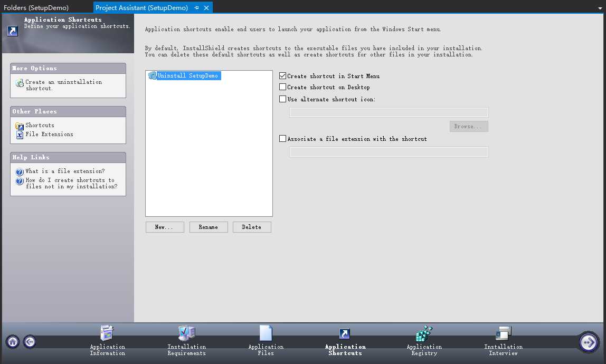The height and width of the screenshot is (364, 606).
Task: Click the 'Installation Interview' label in bottom bar
Action: [503, 350]
